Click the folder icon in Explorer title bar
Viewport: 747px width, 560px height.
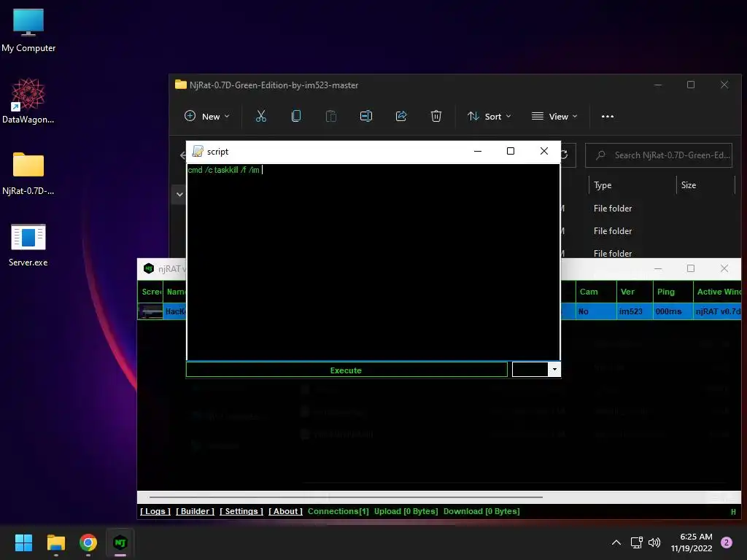point(181,85)
